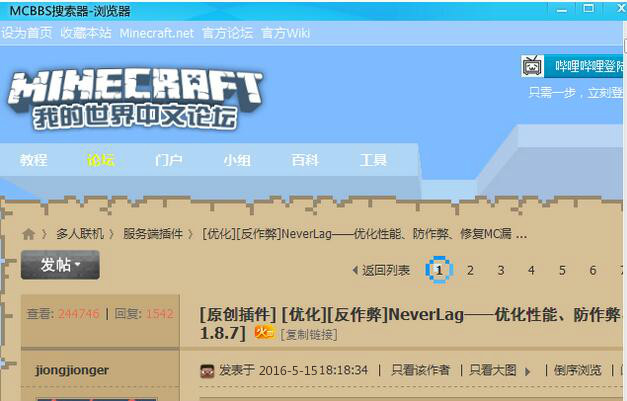
Task: Click 倒序浏览 option
Action: (x=578, y=370)
